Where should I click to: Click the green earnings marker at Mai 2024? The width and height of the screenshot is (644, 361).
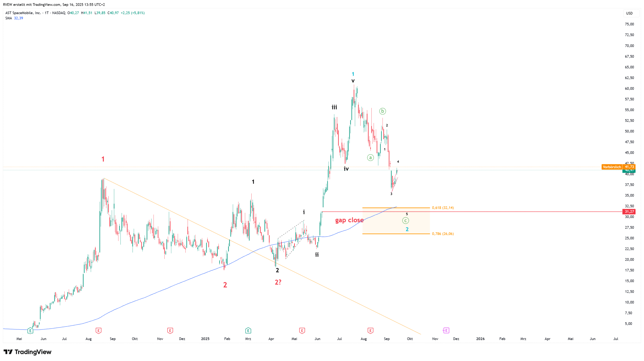tap(30, 331)
